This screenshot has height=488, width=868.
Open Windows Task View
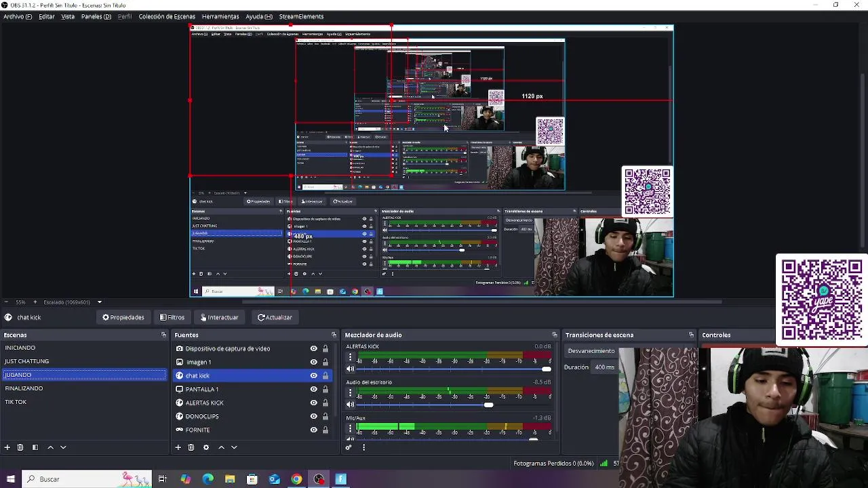point(163,479)
